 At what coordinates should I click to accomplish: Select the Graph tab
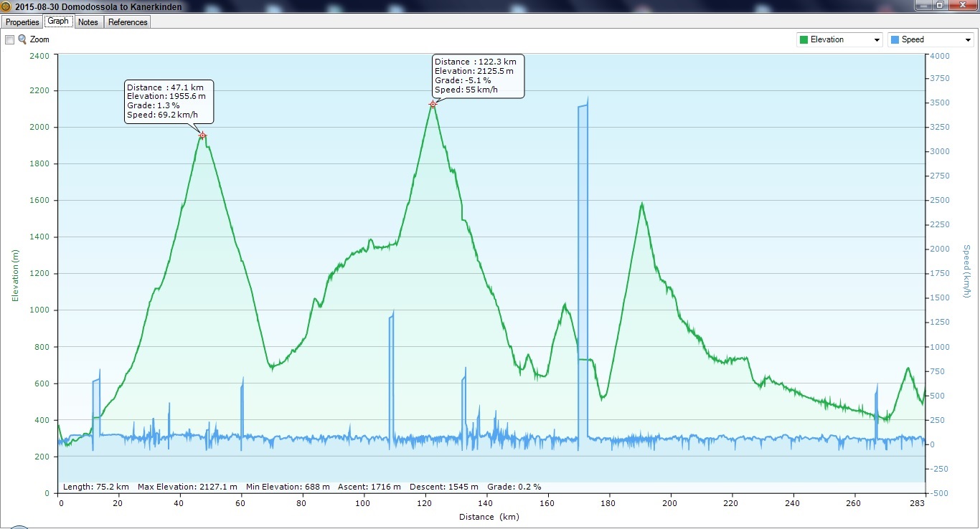pos(58,22)
